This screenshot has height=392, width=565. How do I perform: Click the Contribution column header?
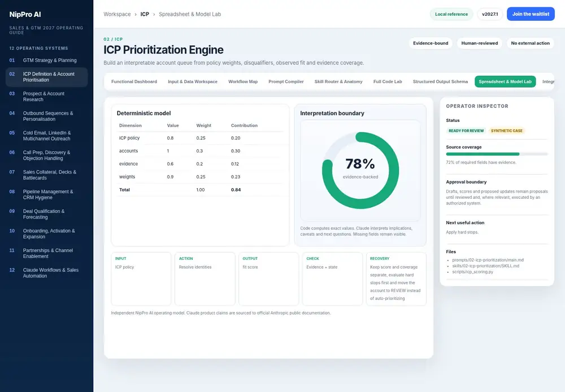pos(244,125)
